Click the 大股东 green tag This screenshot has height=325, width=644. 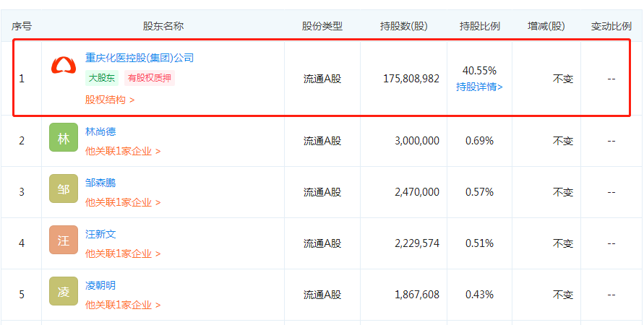click(x=102, y=78)
